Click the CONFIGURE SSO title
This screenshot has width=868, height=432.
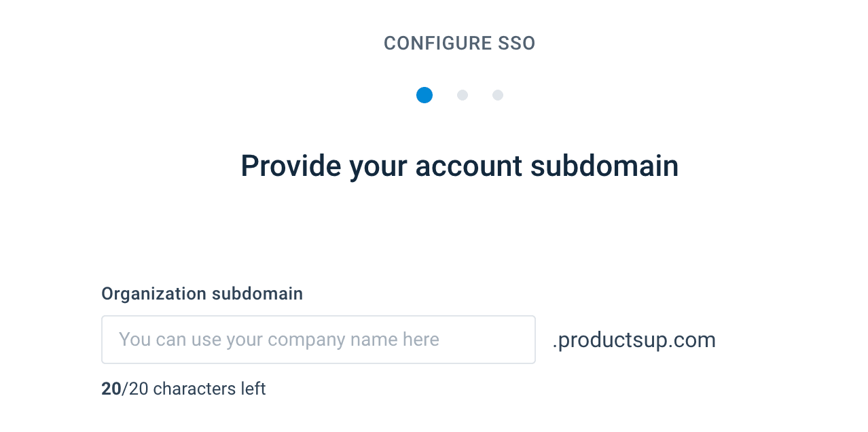pyautogui.click(x=459, y=43)
